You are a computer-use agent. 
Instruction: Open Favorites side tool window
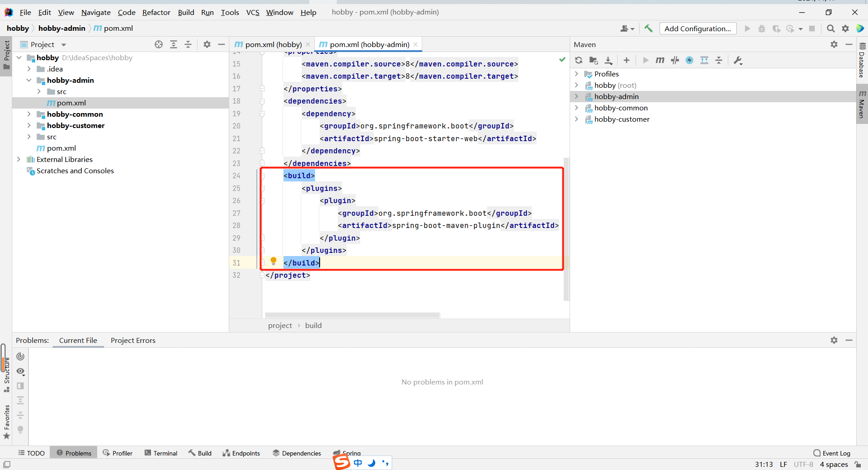pos(6,422)
